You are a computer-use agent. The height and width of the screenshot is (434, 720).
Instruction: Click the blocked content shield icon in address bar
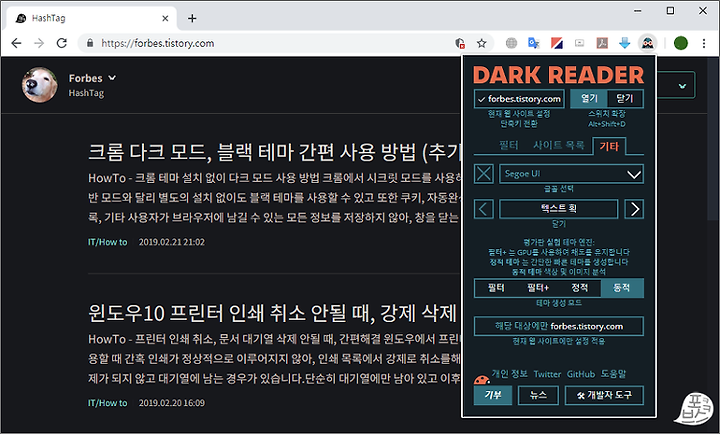click(x=460, y=43)
